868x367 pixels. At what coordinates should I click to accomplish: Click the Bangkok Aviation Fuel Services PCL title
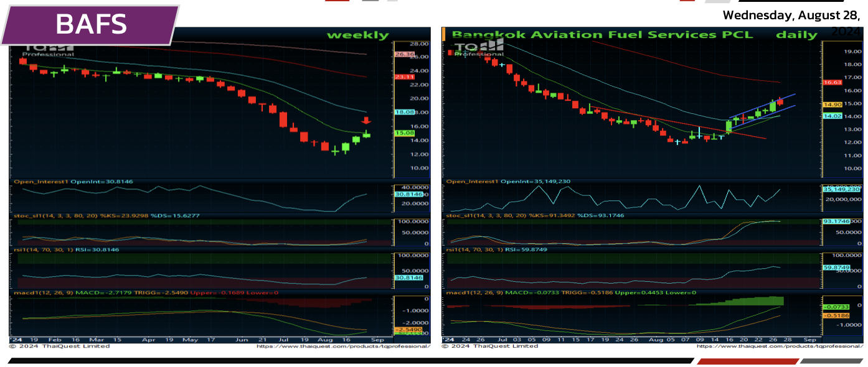coord(602,35)
